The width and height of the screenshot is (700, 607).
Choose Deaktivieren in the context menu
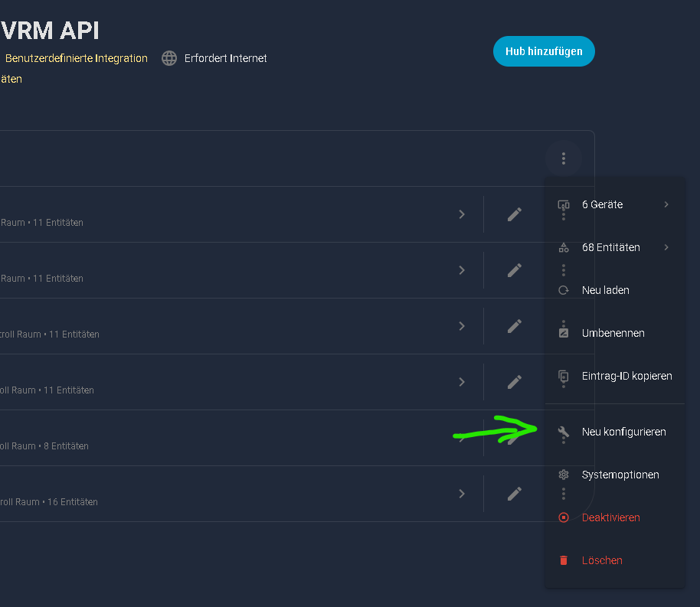(x=610, y=517)
